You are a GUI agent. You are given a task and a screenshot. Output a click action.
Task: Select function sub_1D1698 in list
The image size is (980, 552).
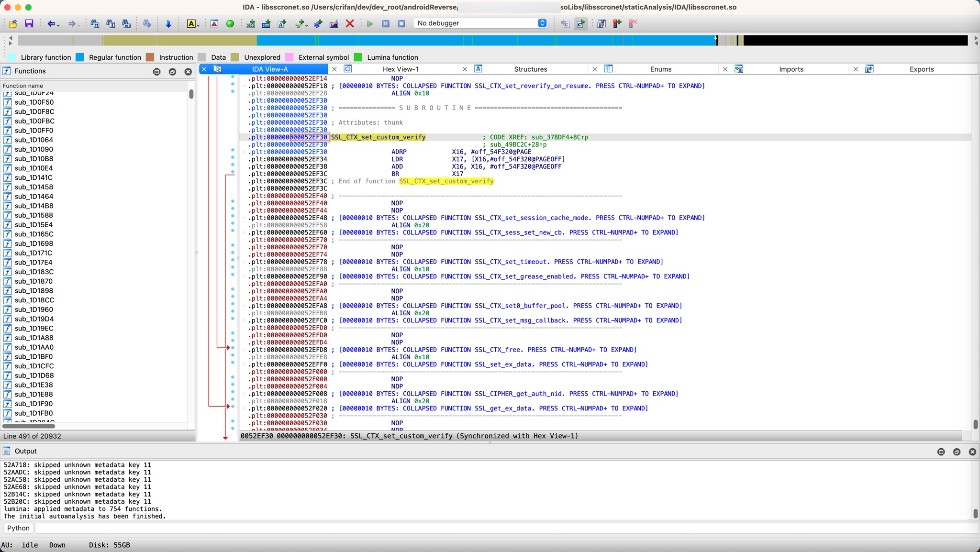coord(34,243)
